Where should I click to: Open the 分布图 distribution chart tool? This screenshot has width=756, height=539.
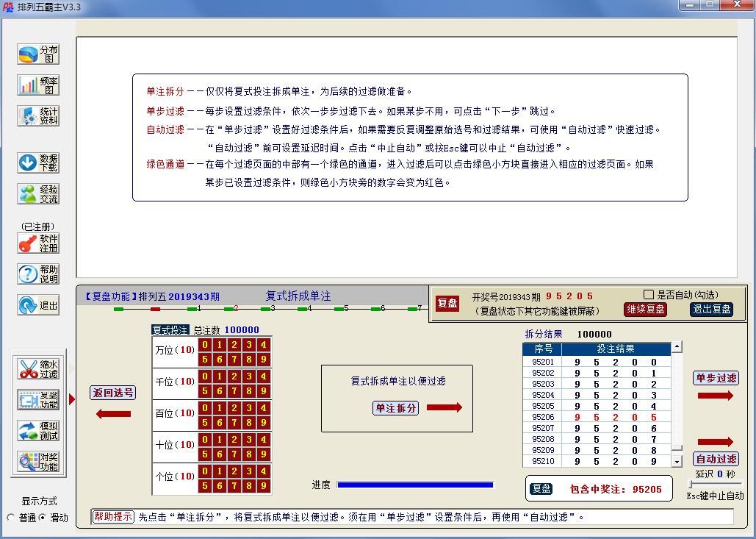(x=37, y=54)
